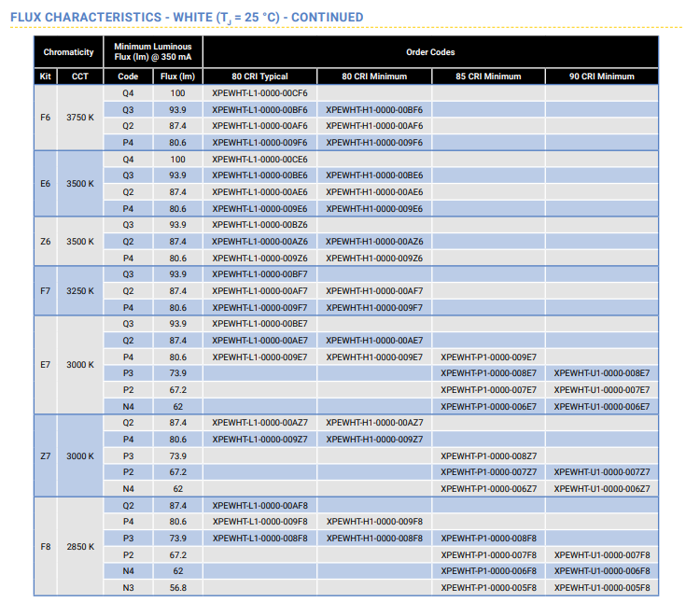Select kit cell 'F6'
The width and height of the screenshot is (686, 616).
(x=46, y=118)
